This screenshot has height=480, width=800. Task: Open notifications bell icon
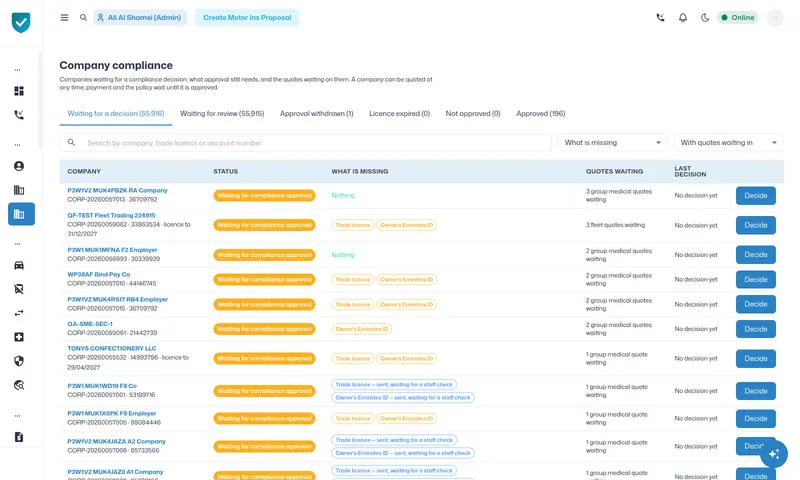click(683, 17)
